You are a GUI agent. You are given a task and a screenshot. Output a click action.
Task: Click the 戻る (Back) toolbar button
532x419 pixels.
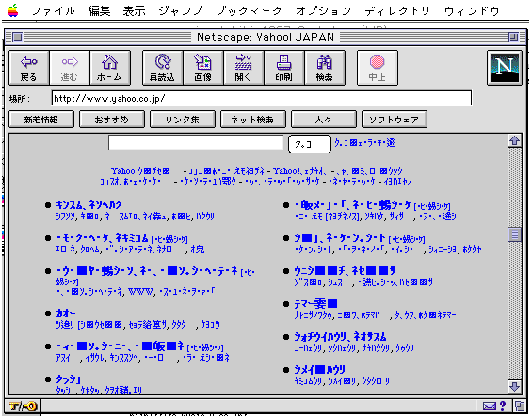click(x=29, y=68)
